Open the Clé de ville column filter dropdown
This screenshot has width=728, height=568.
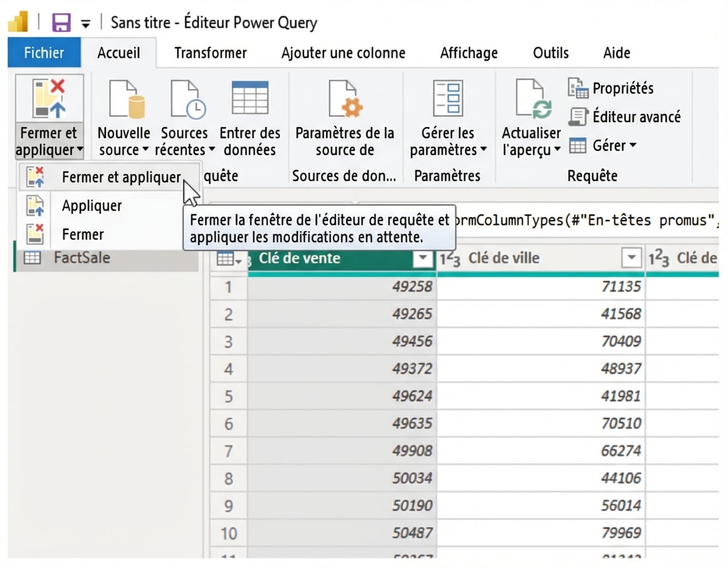pyautogui.click(x=632, y=258)
